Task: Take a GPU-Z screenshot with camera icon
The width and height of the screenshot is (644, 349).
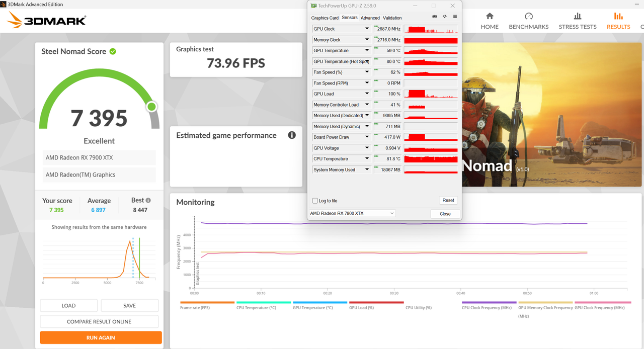Action: [435, 17]
